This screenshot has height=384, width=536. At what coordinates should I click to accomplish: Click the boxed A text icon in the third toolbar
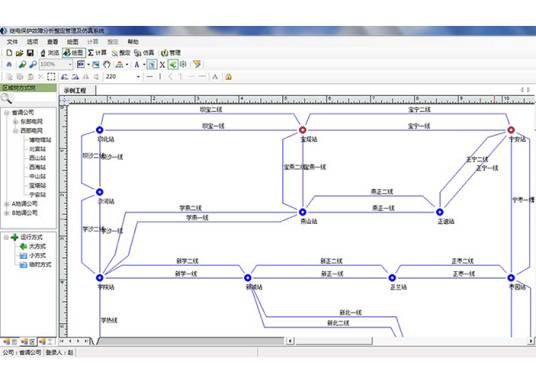pyautogui.click(x=215, y=77)
